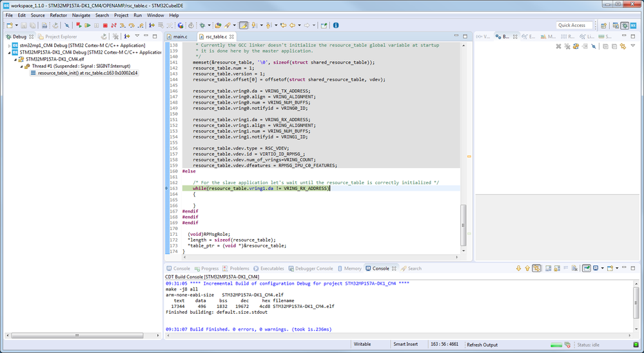
Task: Click the Open Perspective icon
Action: click(603, 26)
